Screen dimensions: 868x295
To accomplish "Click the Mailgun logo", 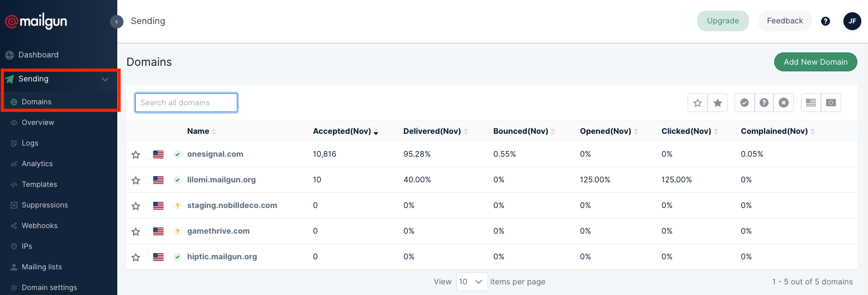I will tap(36, 22).
